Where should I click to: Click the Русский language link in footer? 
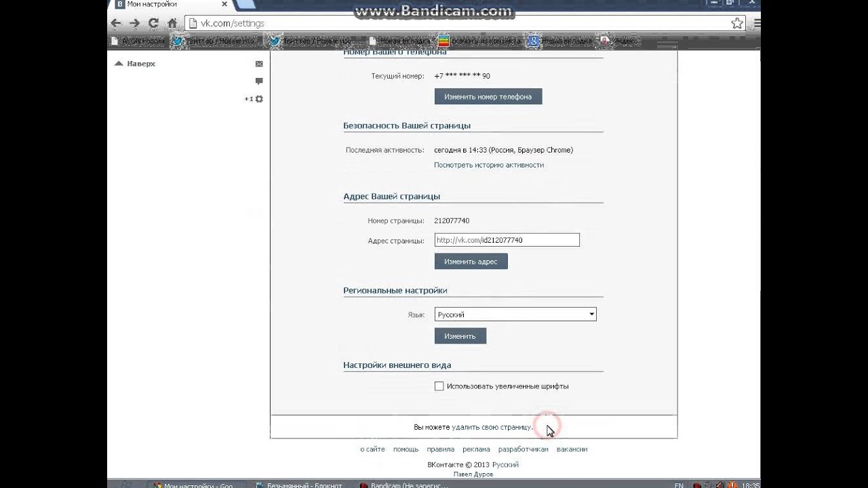pyautogui.click(x=505, y=464)
